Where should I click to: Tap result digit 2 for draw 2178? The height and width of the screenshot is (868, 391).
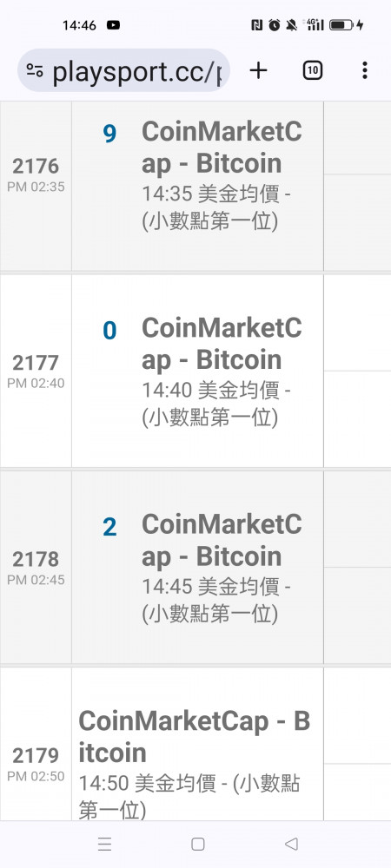point(109,527)
